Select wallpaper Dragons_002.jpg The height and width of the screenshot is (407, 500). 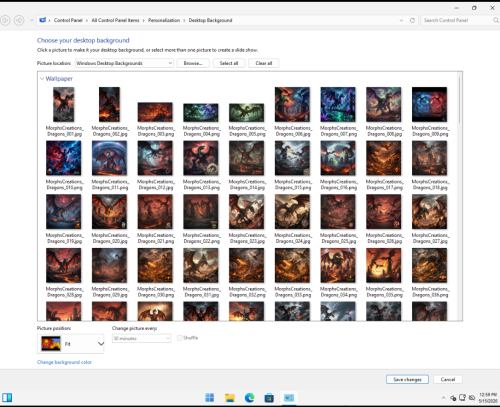pos(110,105)
